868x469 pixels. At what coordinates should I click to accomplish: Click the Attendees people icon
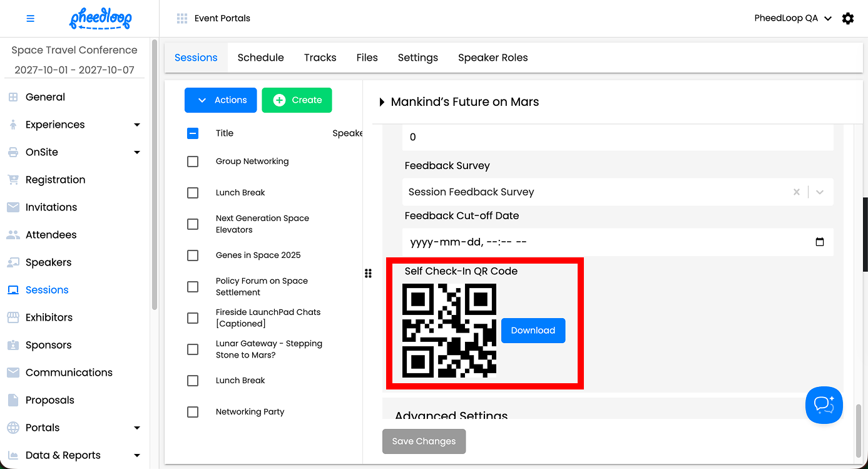point(13,235)
